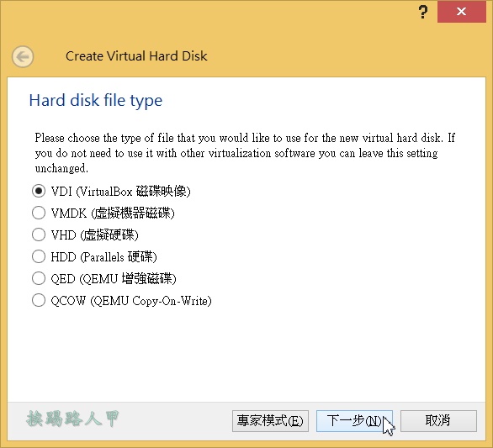Click the 'Hard disk file type' heading

coord(96,101)
